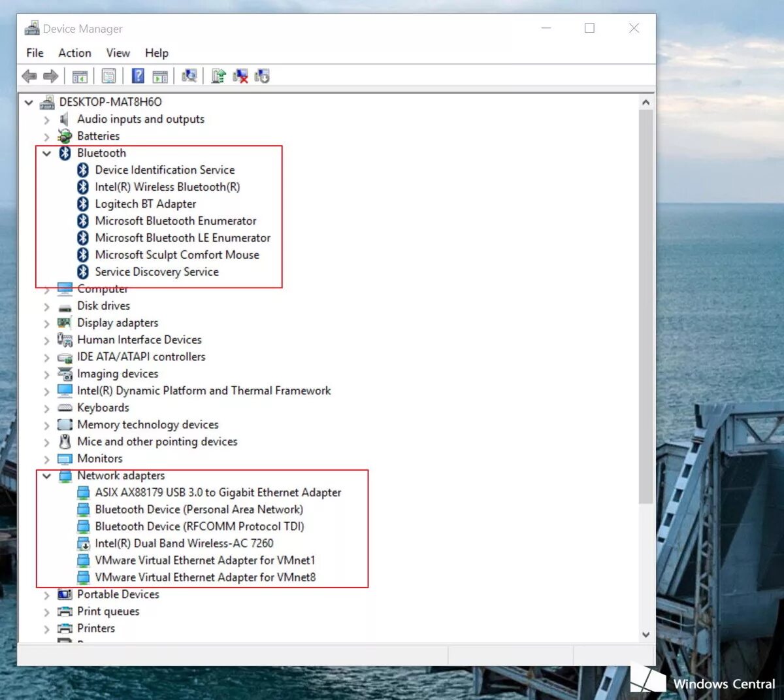Select Intel(R) Wireless Bluetooth(R) device
This screenshot has width=784, height=700.
(167, 187)
